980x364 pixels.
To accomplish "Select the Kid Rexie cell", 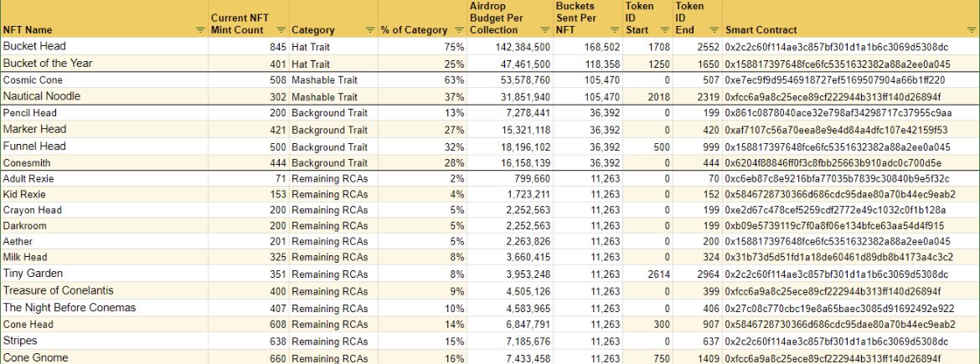I will pos(105,194).
